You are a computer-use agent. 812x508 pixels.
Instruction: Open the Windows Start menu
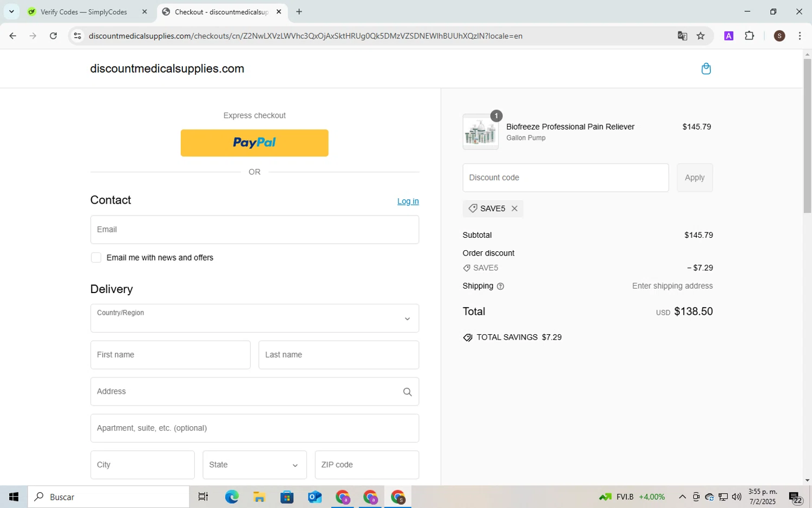[14, 497]
